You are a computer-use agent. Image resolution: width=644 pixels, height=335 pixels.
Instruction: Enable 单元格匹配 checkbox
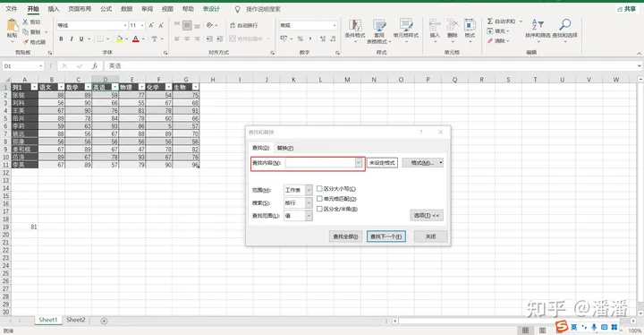tap(319, 198)
